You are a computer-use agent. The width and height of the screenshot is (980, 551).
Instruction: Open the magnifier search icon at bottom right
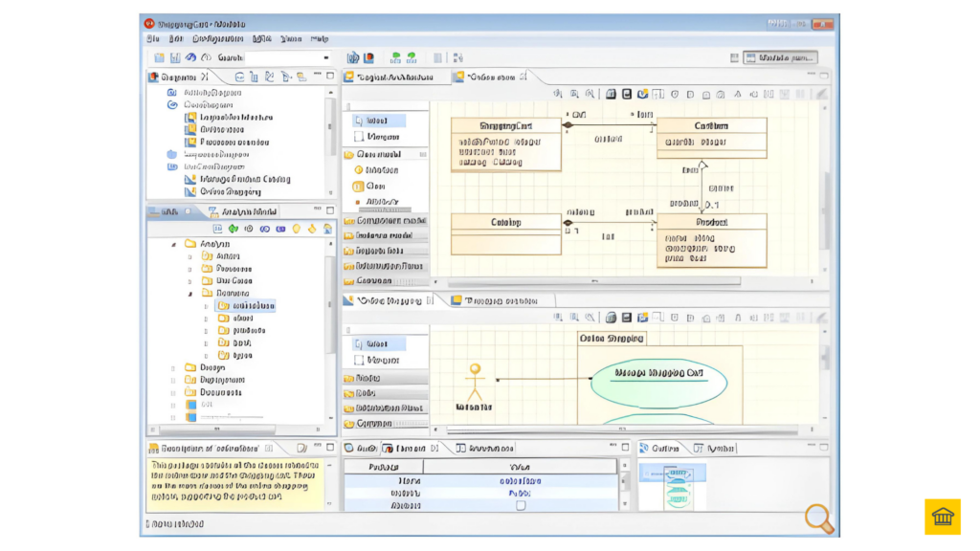pyautogui.click(x=818, y=518)
